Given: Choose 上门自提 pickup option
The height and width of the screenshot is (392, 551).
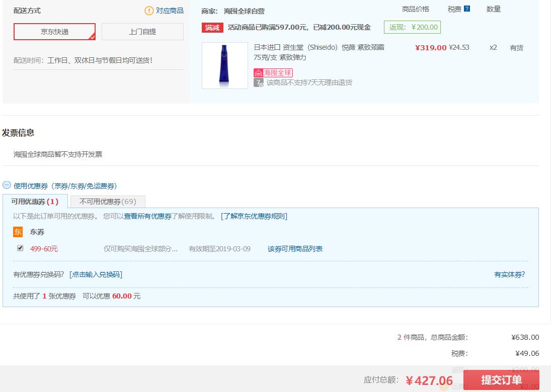Looking at the screenshot, I should 142,32.
